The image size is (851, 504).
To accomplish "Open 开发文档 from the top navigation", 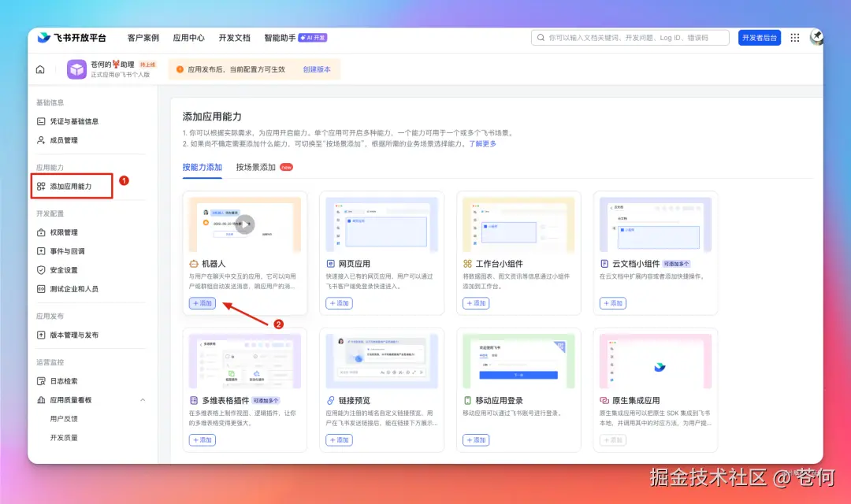I will (x=234, y=37).
